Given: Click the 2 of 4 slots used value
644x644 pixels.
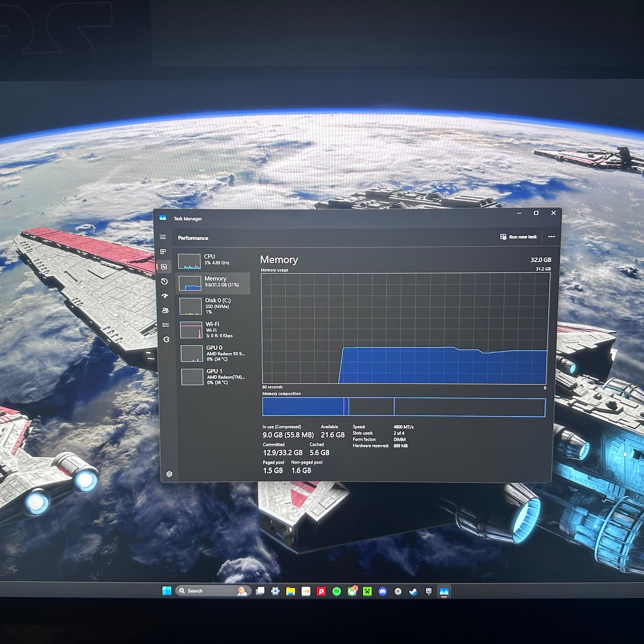Looking at the screenshot, I should [399, 433].
